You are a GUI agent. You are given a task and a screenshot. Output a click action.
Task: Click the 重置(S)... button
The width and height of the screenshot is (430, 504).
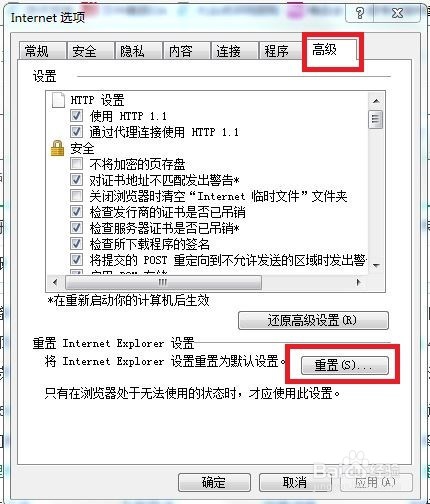tap(344, 365)
